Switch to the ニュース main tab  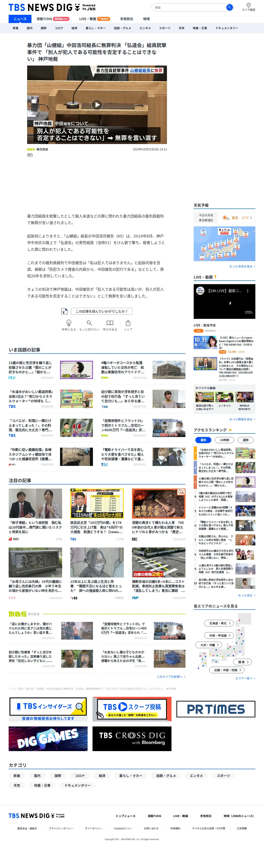(20, 19)
